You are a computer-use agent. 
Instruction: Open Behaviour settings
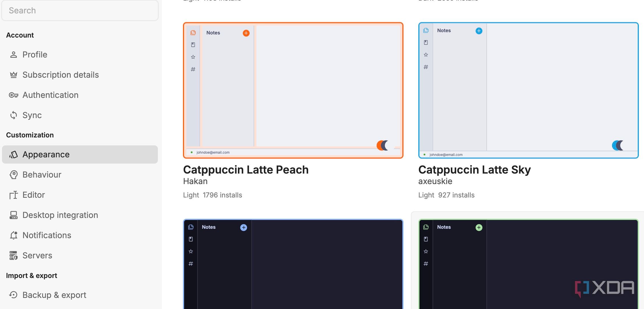[x=80, y=174]
